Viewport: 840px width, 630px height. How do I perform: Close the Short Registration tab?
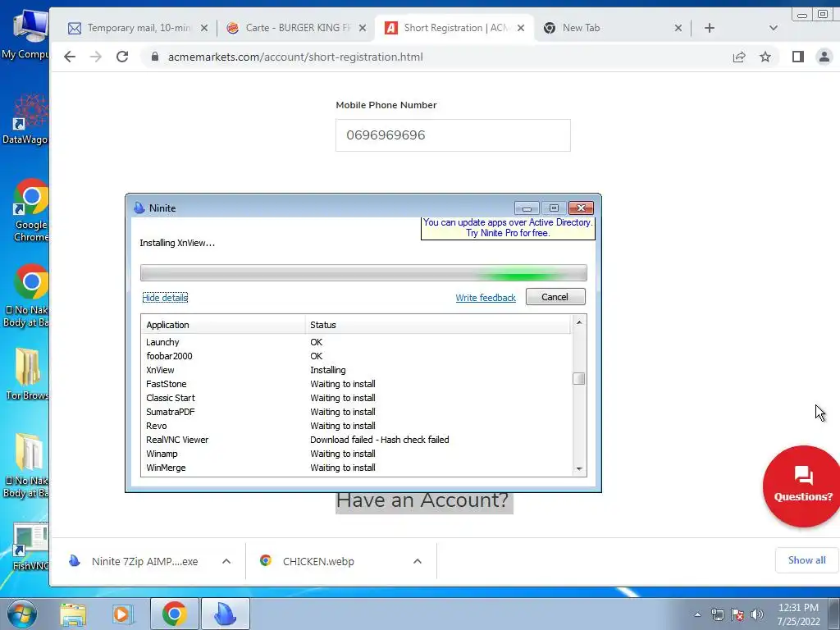tap(521, 28)
